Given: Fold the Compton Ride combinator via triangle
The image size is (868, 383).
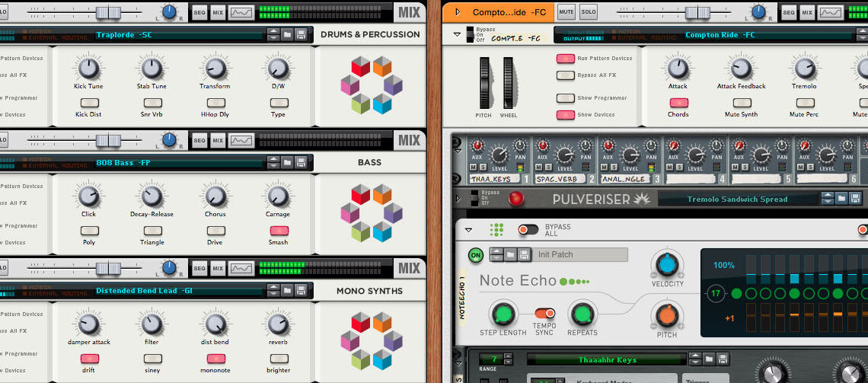Looking at the screenshot, I should [457, 34].
